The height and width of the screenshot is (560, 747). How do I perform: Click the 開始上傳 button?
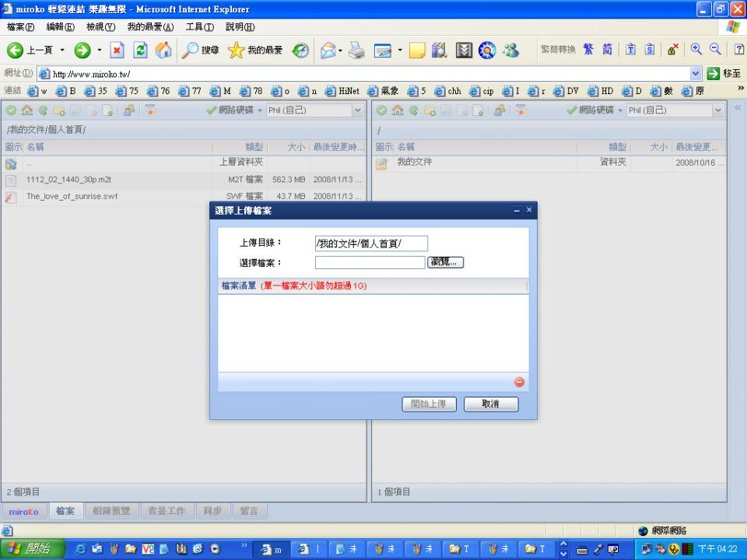(429, 404)
